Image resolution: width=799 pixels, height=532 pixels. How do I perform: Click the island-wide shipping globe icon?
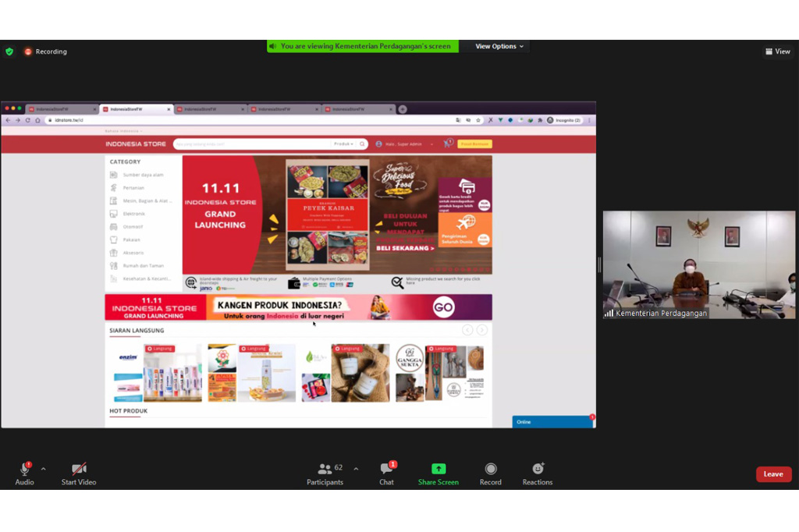191,283
